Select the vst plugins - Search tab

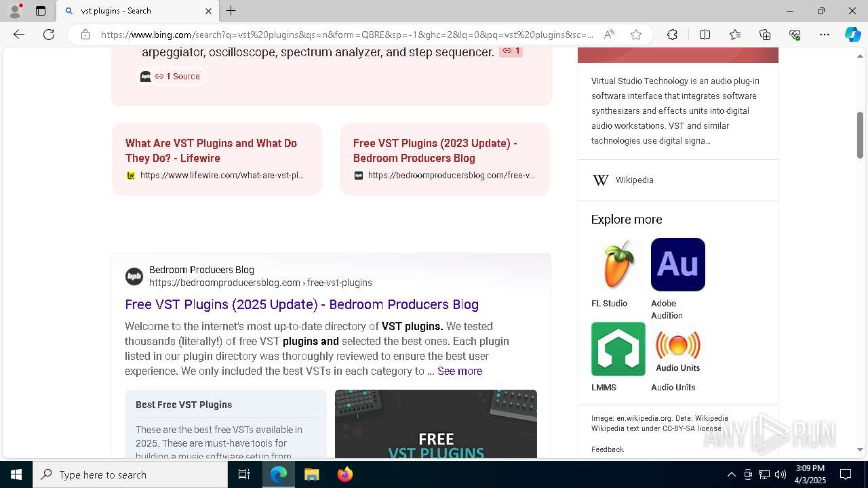pos(138,11)
